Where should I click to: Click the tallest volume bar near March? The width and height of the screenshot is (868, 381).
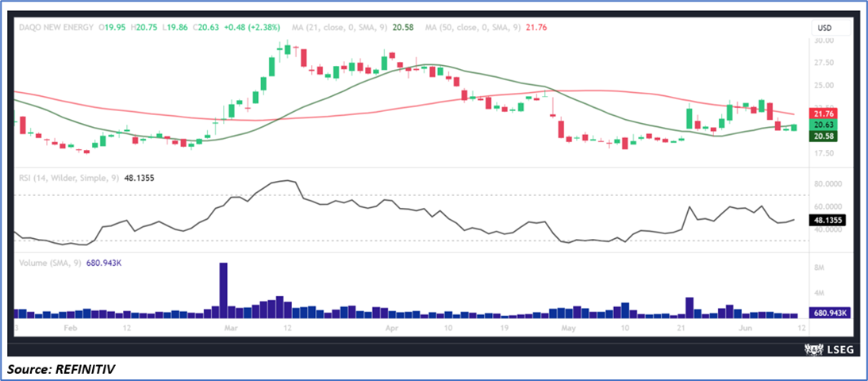[x=224, y=291]
